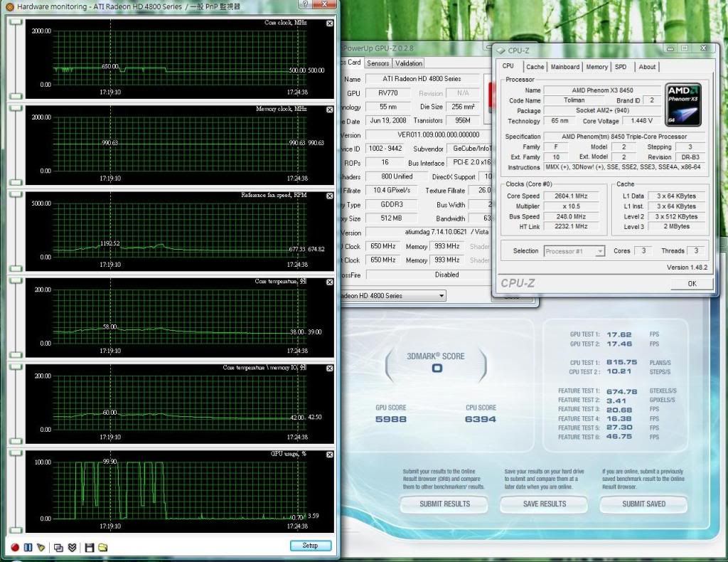The image size is (728, 562).
Task: Open Setup in Hardware monitoring
Action: [x=311, y=545]
